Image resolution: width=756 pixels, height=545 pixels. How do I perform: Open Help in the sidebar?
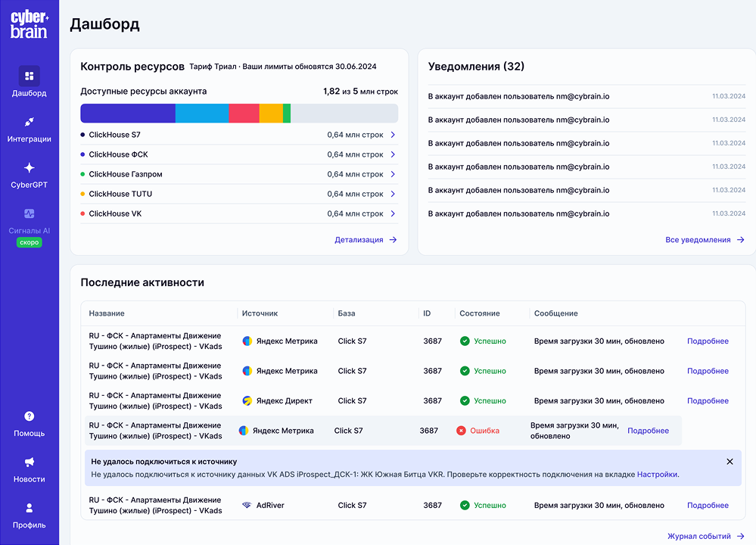coord(30,416)
